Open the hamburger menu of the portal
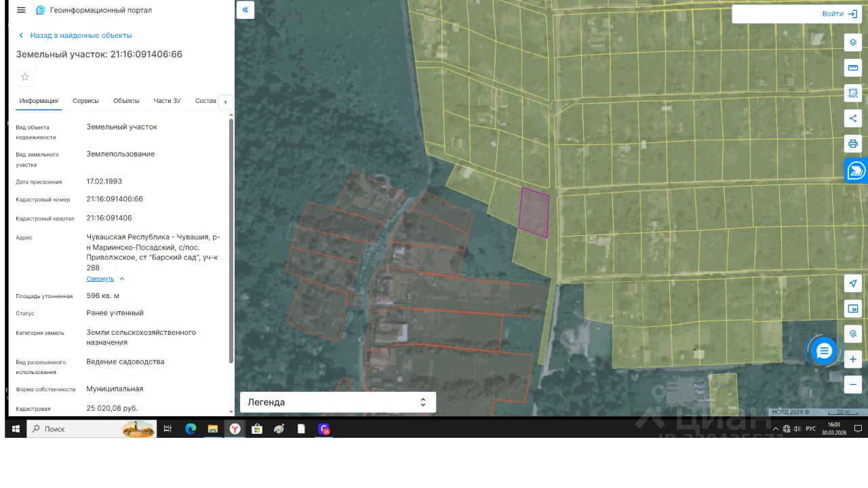 tap(21, 10)
